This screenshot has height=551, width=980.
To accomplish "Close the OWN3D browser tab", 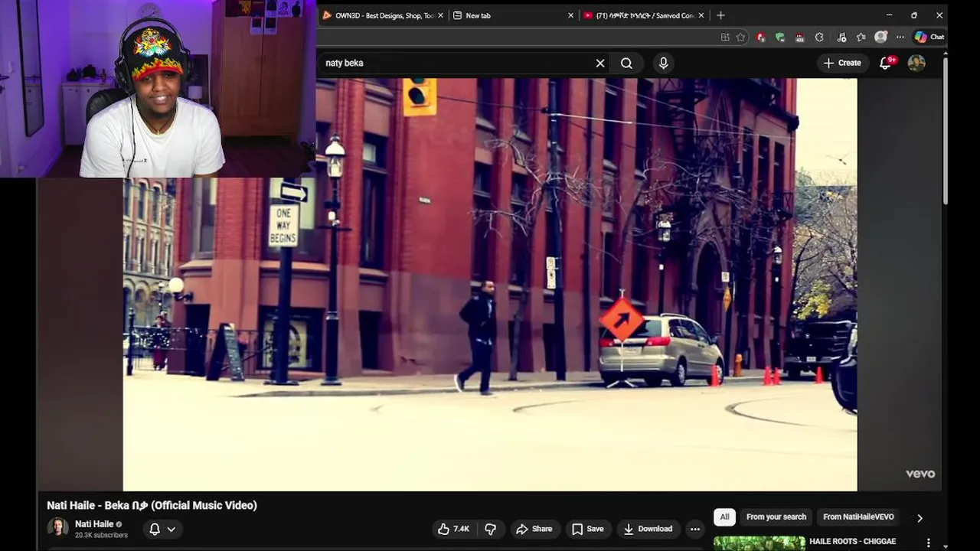I will [x=440, y=15].
